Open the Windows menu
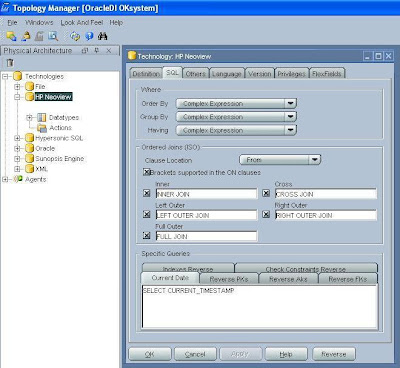 click(39, 23)
